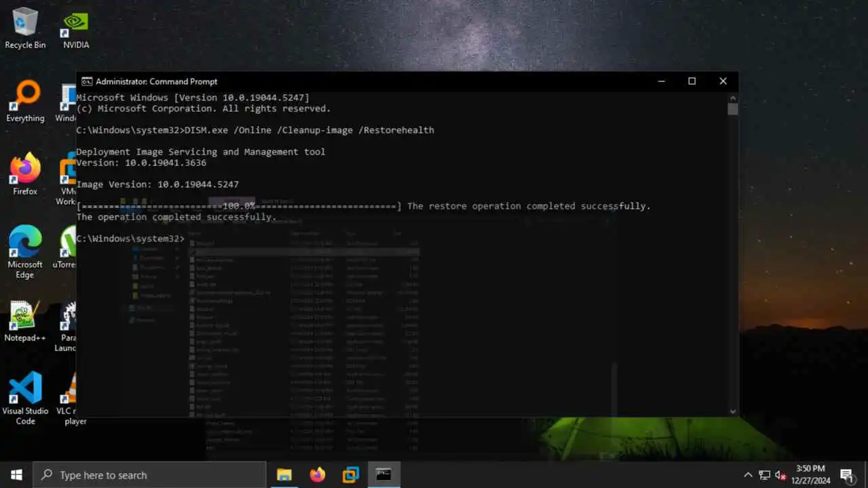Screen dimensions: 868x488
Task: Click the Windows Start button
Action: click(16, 475)
